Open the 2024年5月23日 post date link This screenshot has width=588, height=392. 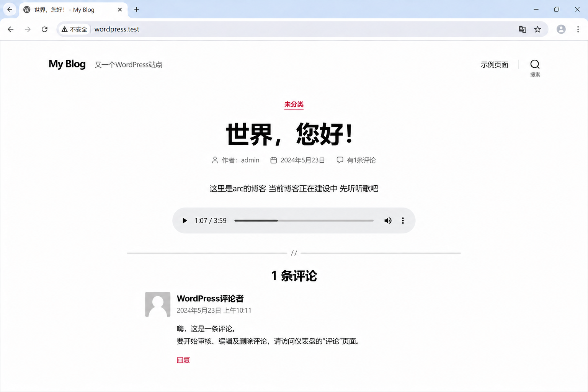[303, 160]
